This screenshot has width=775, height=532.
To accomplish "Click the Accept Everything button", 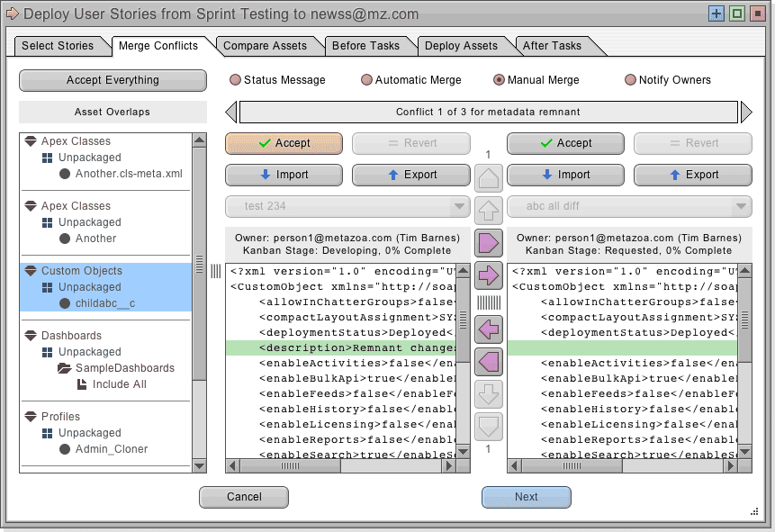I will (x=113, y=80).
